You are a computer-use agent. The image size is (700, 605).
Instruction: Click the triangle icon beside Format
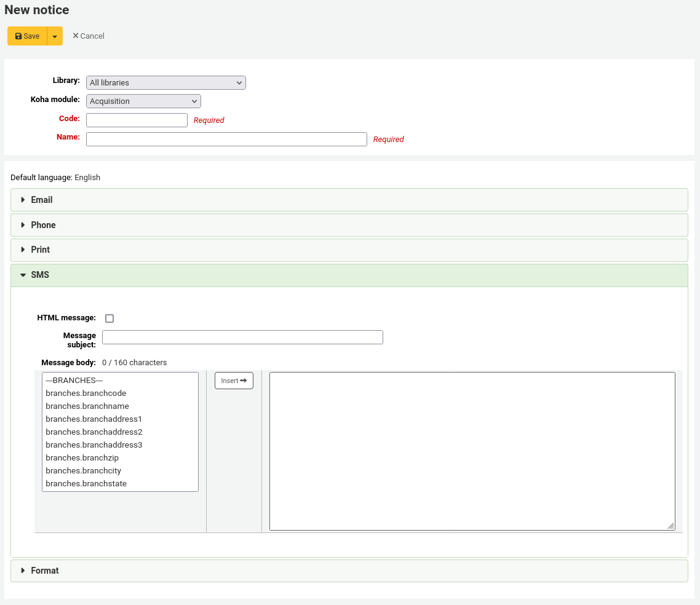click(x=23, y=571)
